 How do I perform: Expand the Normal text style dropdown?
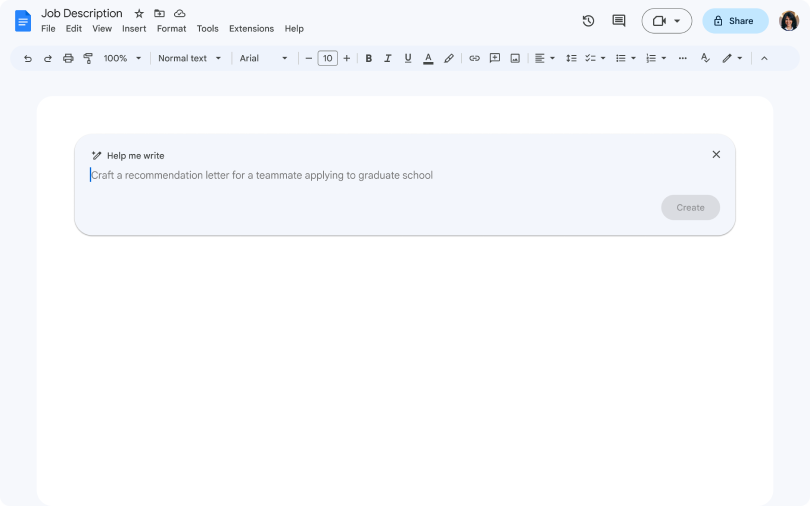click(189, 58)
